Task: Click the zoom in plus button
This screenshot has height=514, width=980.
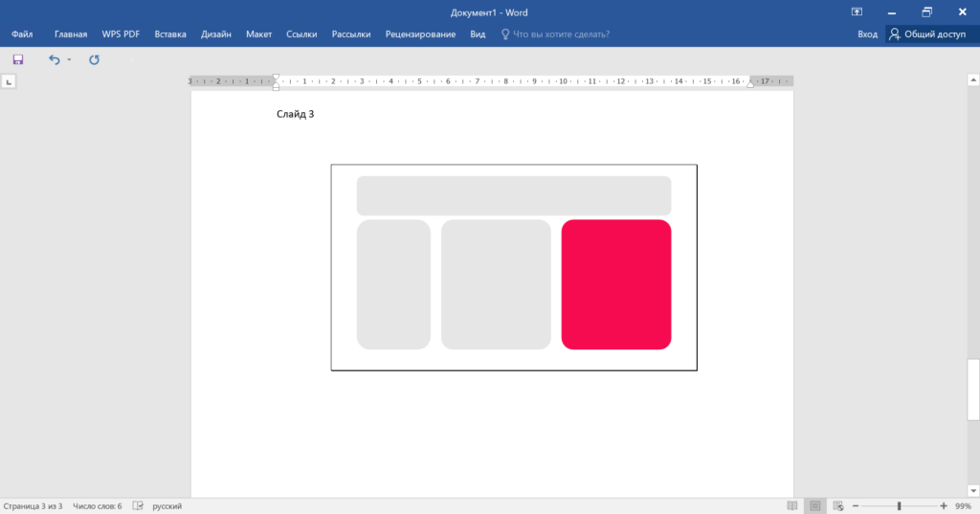Action: 943,506
